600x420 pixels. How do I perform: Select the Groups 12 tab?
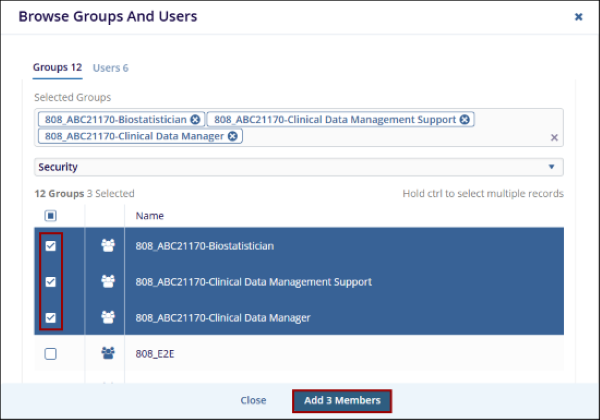click(x=57, y=68)
